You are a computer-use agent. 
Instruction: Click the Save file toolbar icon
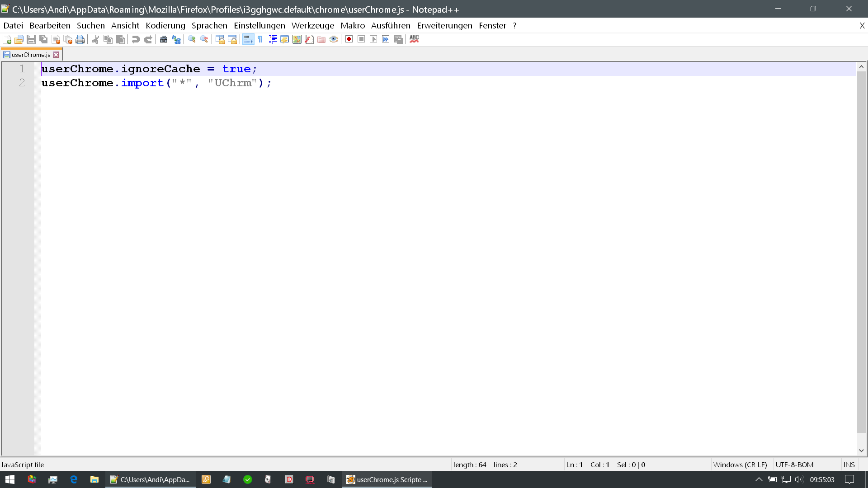coord(31,39)
